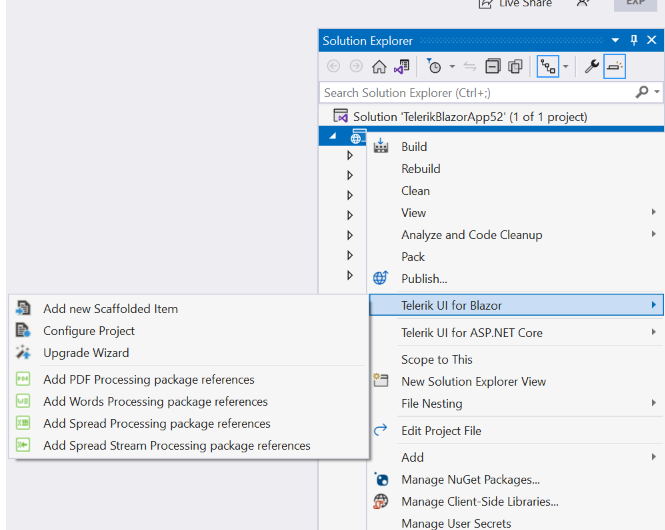Choose Manage NuGet Packages from the context menu

point(470,480)
